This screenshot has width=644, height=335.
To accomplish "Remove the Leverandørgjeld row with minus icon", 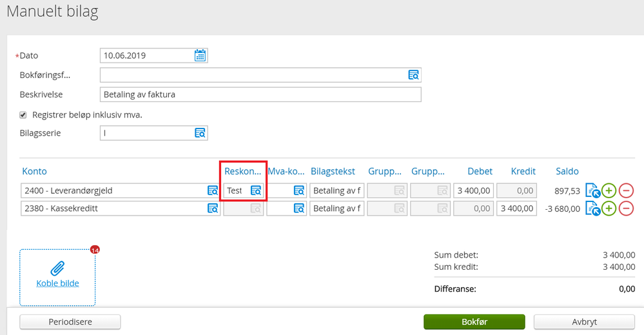I will (x=627, y=190).
